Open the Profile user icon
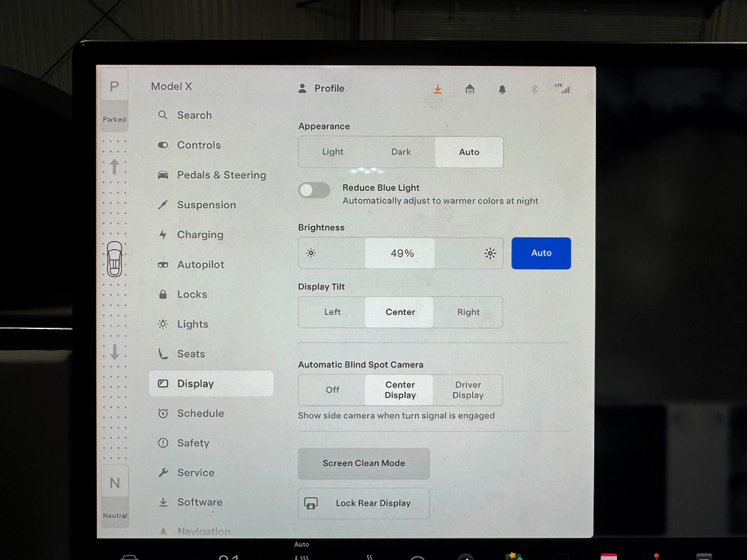 302,89
